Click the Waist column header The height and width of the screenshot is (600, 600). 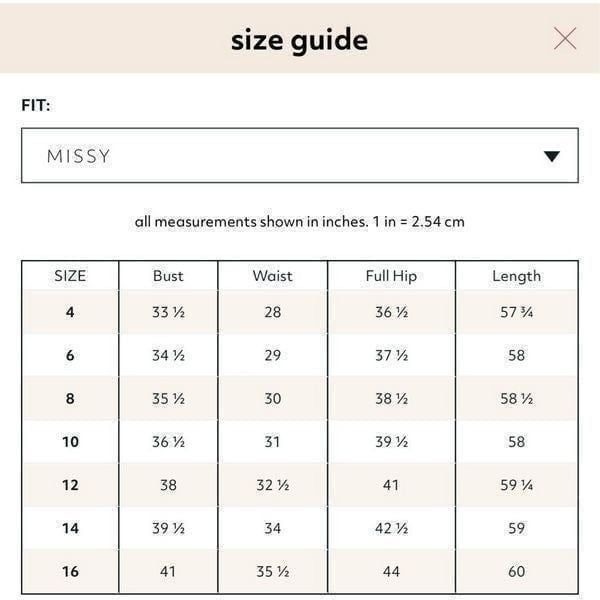point(272,276)
